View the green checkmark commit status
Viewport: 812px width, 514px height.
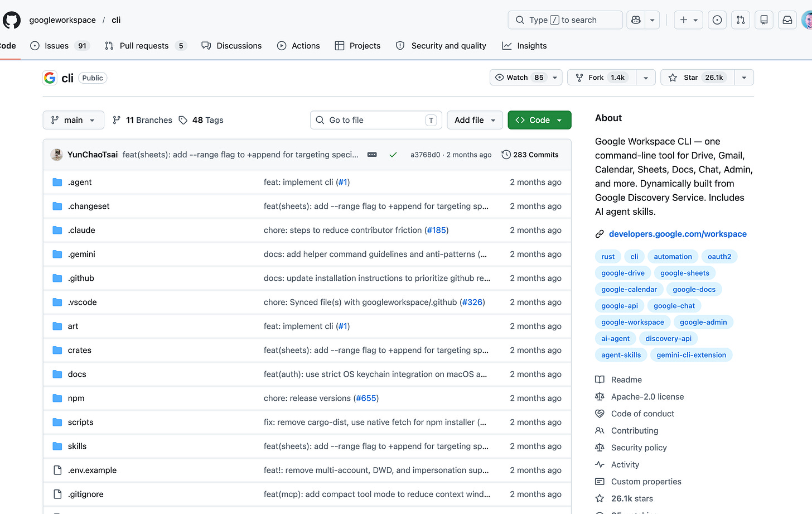coord(393,155)
